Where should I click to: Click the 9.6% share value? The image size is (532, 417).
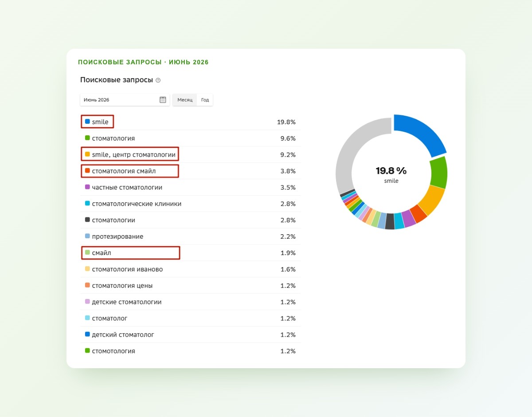(288, 138)
